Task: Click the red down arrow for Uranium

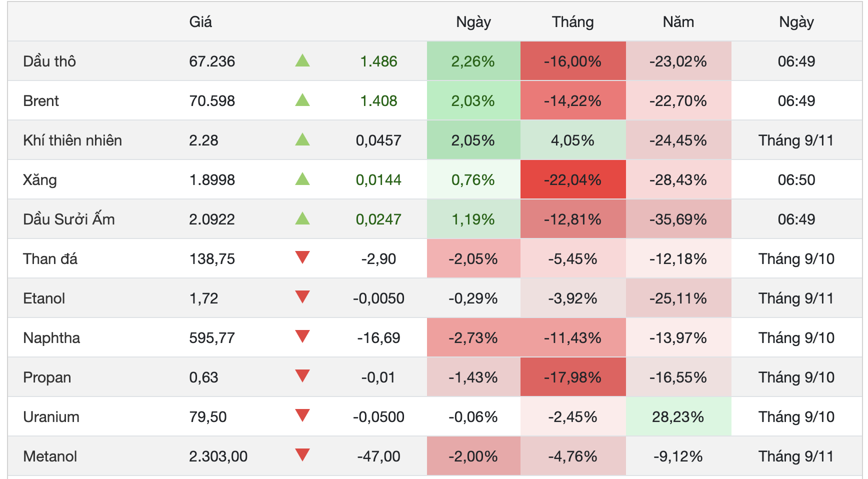Action: click(302, 415)
